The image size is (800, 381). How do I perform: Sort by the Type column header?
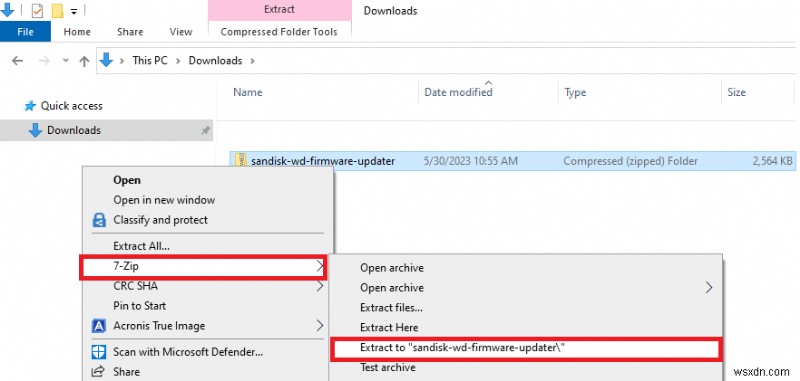[x=575, y=92]
